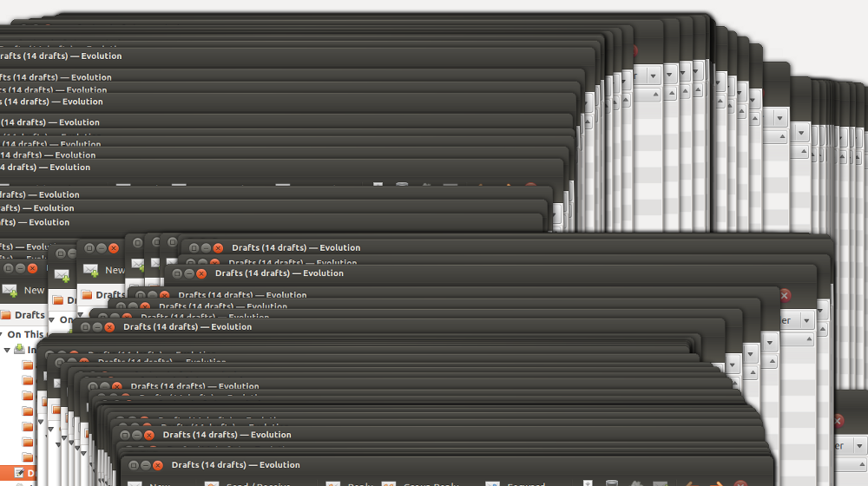Image resolution: width=868 pixels, height=486 pixels.
Task: Click title text 'fts (14 drafts) — Evolution'
Action: coord(56,77)
